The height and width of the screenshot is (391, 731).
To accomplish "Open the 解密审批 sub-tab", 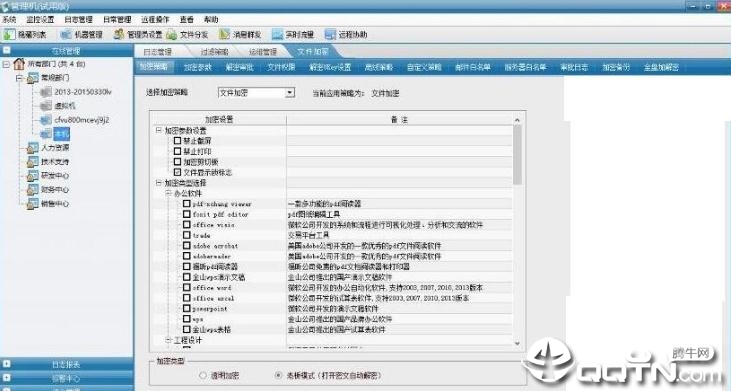I will coord(239,67).
